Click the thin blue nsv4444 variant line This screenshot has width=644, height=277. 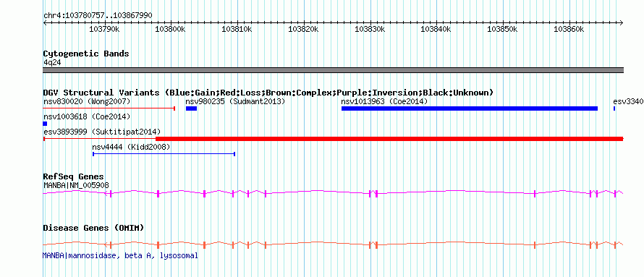coord(164,154)
